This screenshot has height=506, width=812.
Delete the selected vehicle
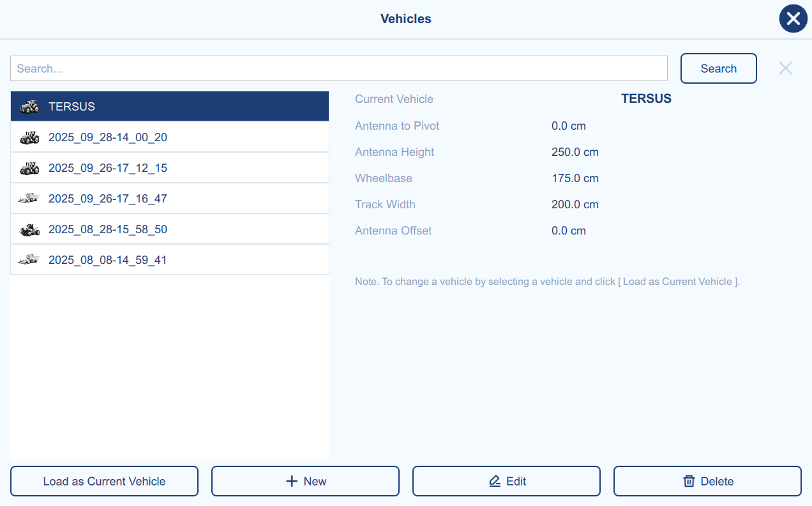(x=707, y=481)
